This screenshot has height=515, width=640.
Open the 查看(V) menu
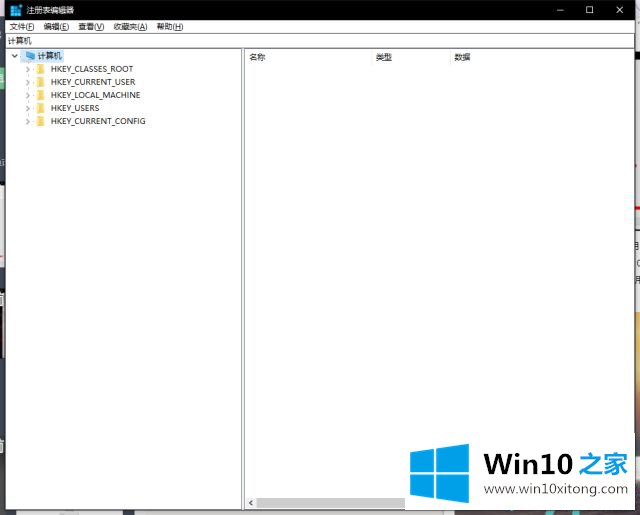[x=91, y=27]
